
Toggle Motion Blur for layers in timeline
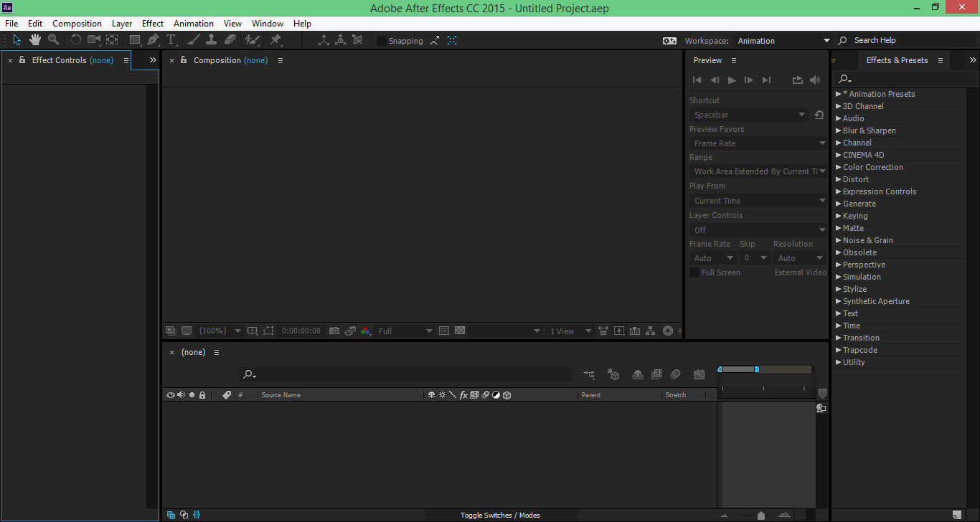coord(675,374)
